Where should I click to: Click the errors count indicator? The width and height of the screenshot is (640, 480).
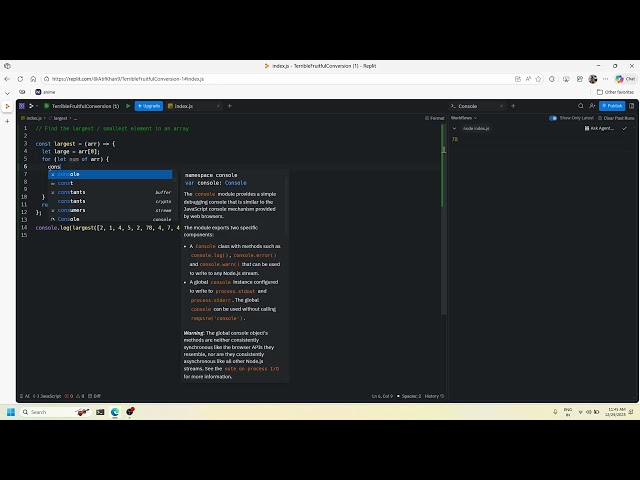(69, 396)
